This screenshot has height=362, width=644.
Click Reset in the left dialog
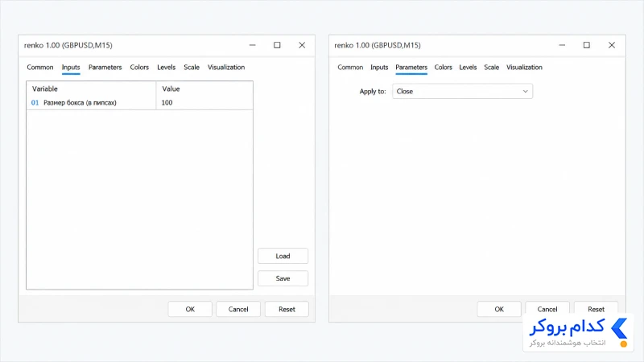tap(287, 309)
